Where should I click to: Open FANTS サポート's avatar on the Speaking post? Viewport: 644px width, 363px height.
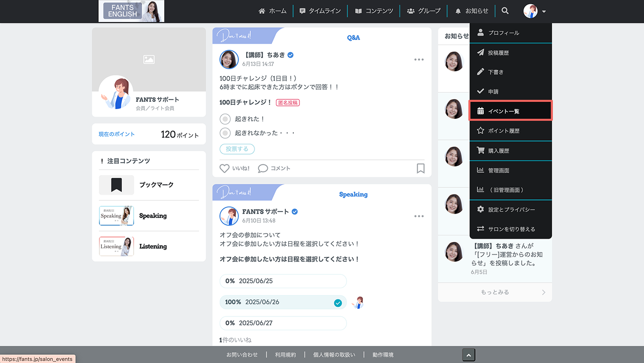pos(229,216)
